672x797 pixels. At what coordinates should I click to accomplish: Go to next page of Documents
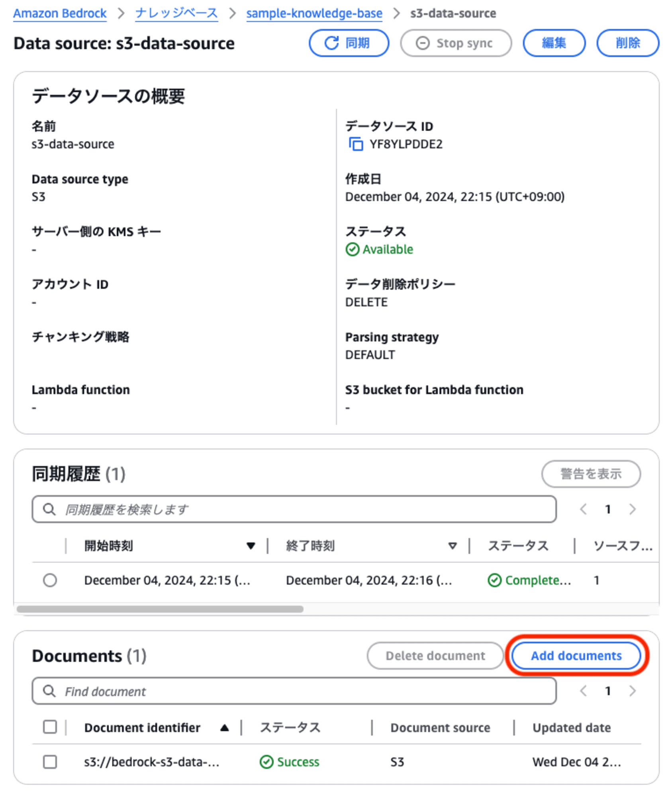tap(632, 691)
